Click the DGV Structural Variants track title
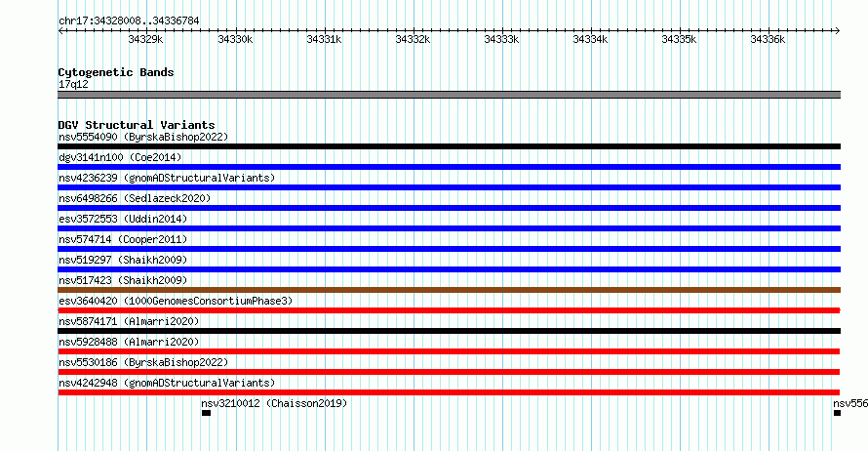This screenshot has width=868, height=451. tap(137, 125)
